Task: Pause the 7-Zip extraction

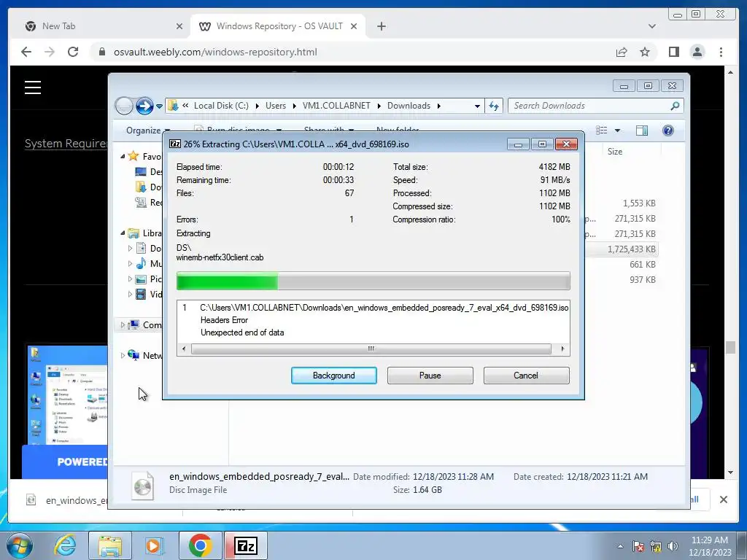Action: 430,376
